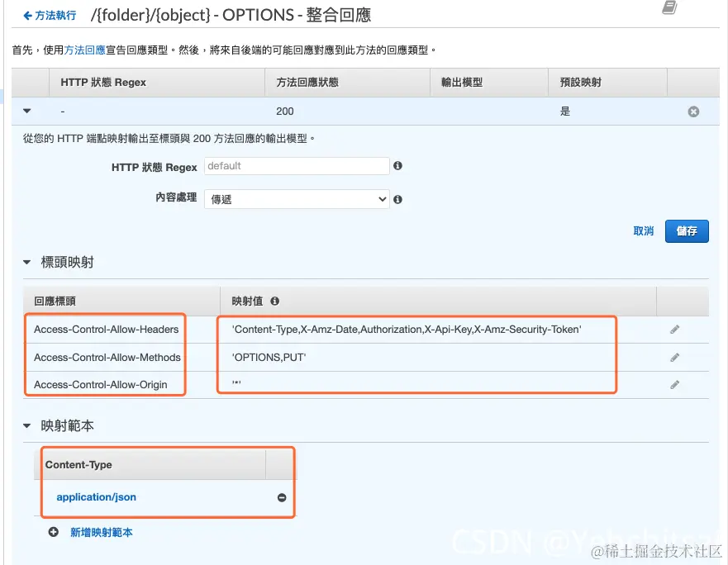Screen dimensions: 728x565
Task: Click the 儲存 save button
Action: (x=687, y=231)
